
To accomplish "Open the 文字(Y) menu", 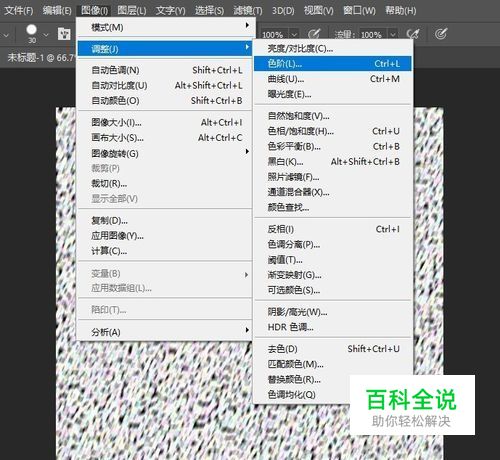I will click(171, 11).
